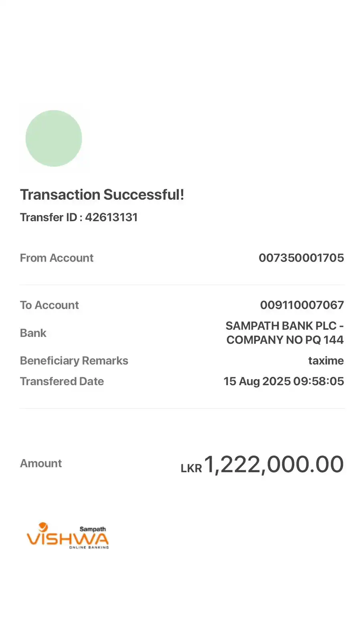Click the To Account label
The image size is (364, 642).
49,305
